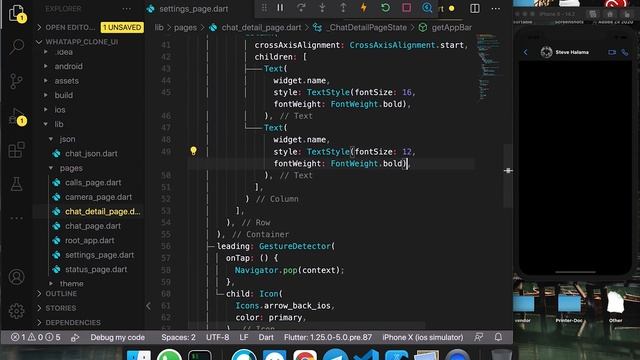Open calls_page.dart file
The width and height of the screenshot is (640, 360).
pyautogui.click(x=93, y=182)
